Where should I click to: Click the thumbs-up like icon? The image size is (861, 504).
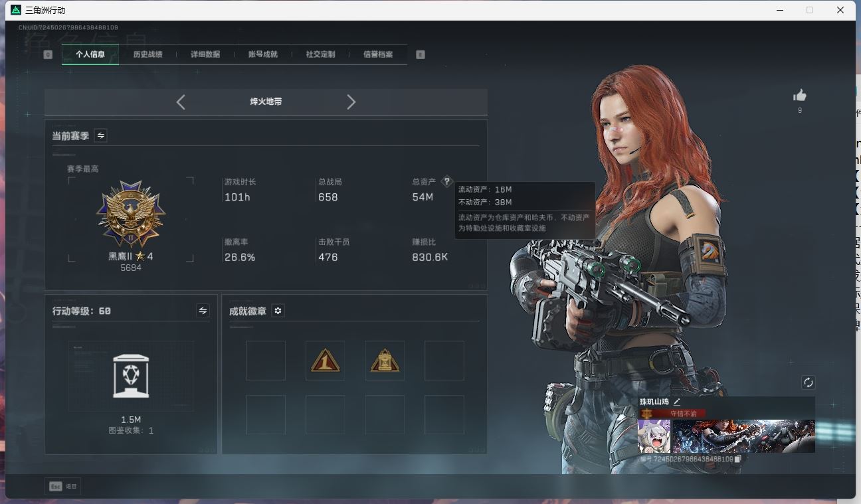799,96
